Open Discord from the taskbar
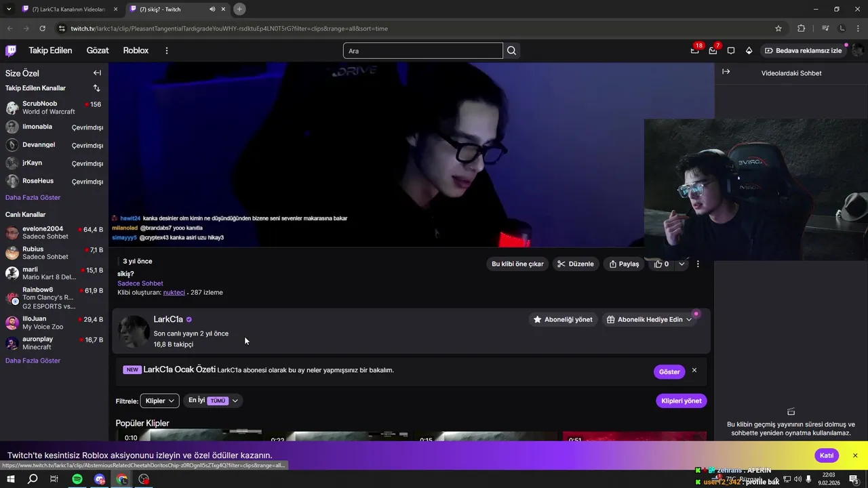The width and height of the screenshot is (868, 488). tap(100, 479)
